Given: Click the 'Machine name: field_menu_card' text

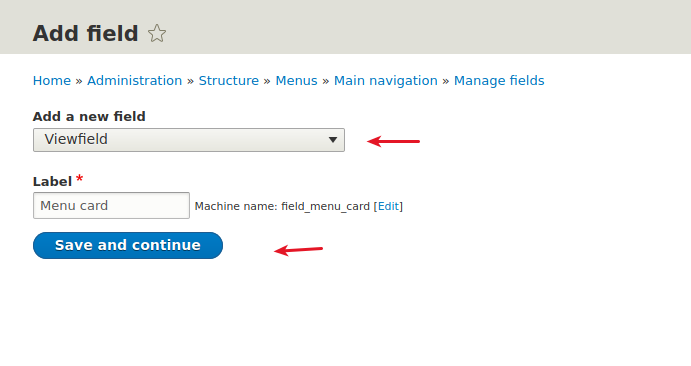Looking at the screenshot, I should click(x=282, y=206).
